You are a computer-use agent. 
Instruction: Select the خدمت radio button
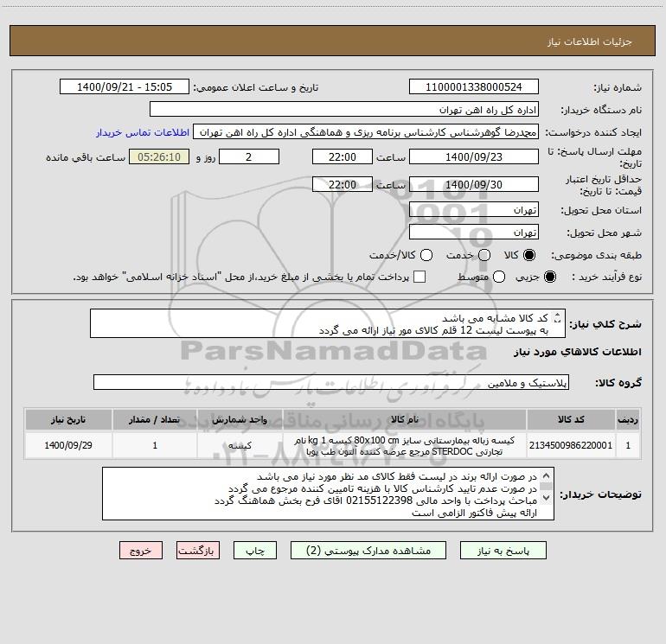[x=484, y=255]
